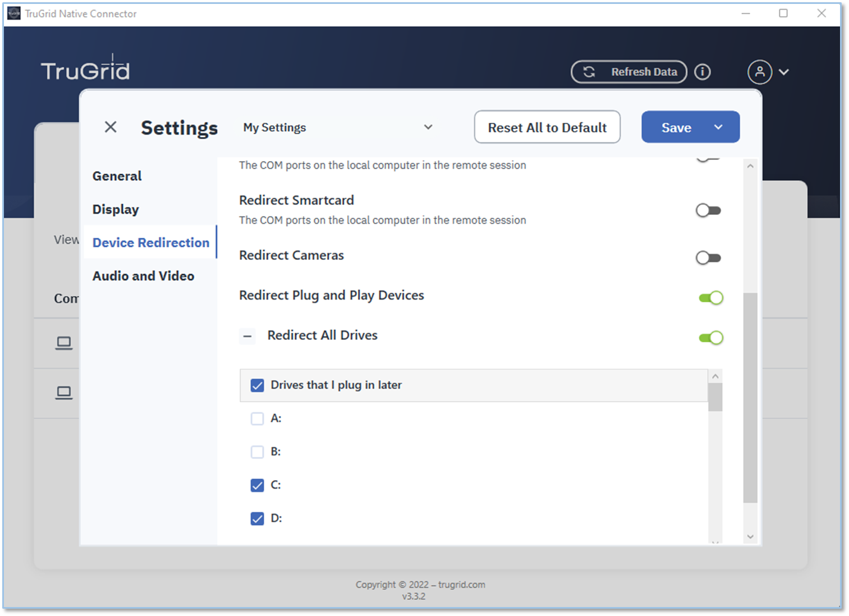Click the TruGrid app icon in title bar
This screenshot has height=616, width=849.
tap(14, 13)
